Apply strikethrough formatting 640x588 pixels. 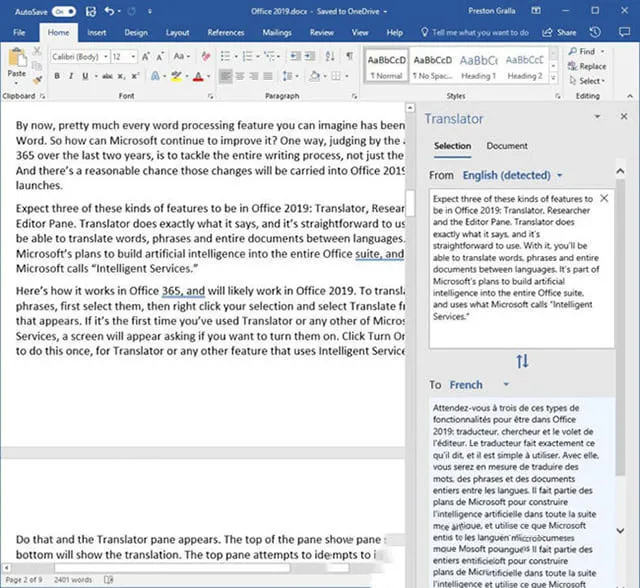[x=107, y=76]
